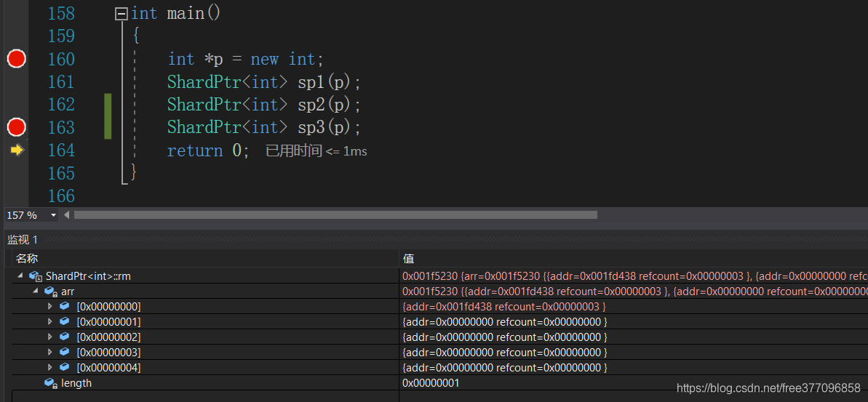Click the value of [0x00000002] element
Image resolution: width=868 pixels, height=402 pixels.
pyautogui.click(x=504, y=337)
